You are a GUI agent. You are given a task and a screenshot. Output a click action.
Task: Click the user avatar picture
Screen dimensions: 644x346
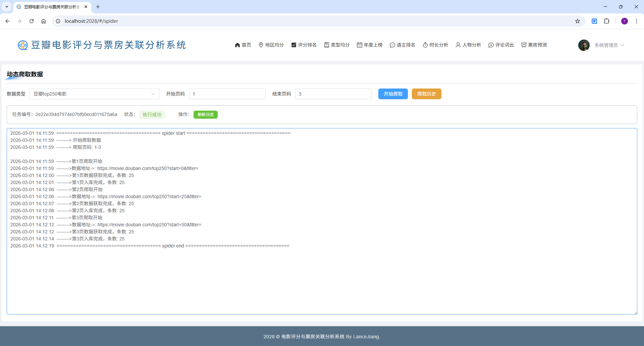click(x=584, y=45)
